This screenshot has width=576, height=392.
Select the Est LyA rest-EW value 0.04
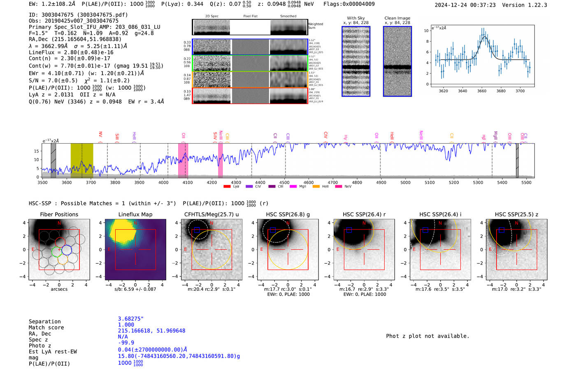(x=153, y=350)
